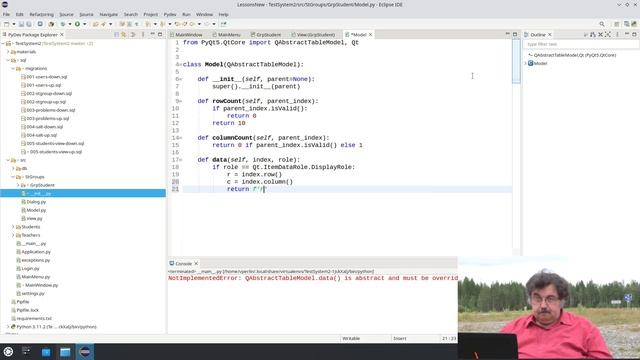Open the Refactoring menu
The height and width of the screenshot is (360, 640).
point(42,14)
